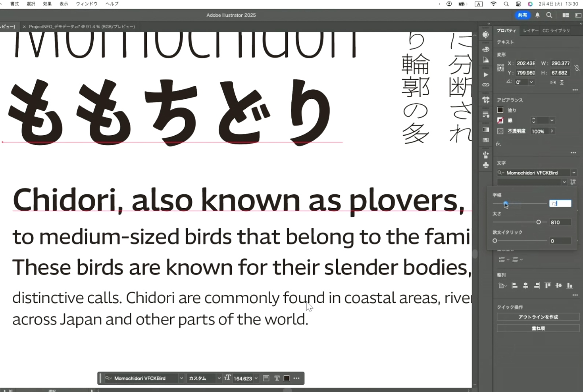Open the 表示 menu

click(x=63, y=4)
